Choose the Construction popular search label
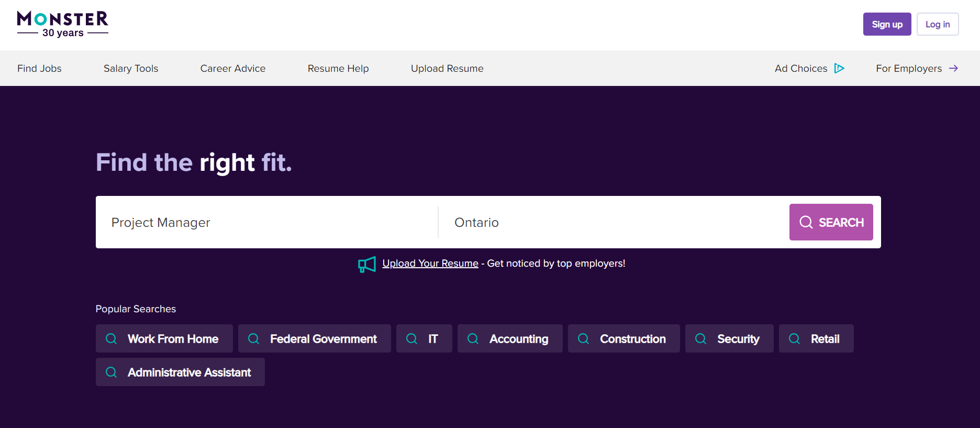This screenshot has width=980, height=428. [x=633, y=339]
